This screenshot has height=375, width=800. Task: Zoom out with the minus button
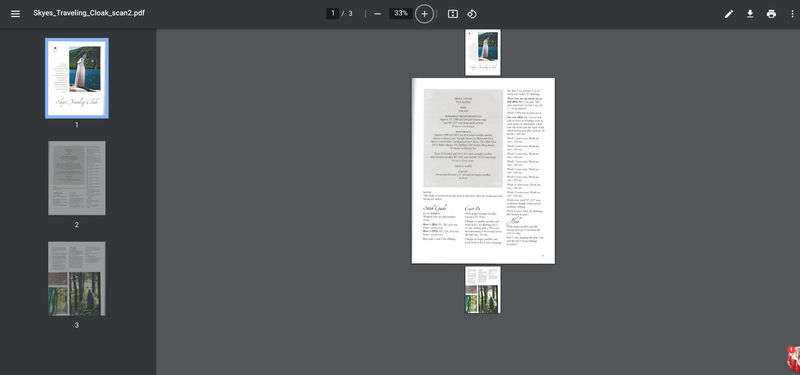(377, 14)
